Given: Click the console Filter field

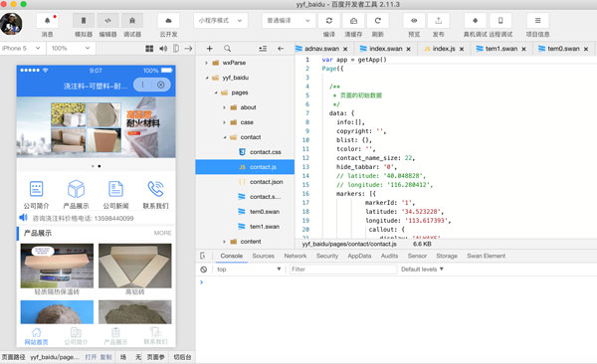Looking at the screenshot, I should click(x=342, y=270).
